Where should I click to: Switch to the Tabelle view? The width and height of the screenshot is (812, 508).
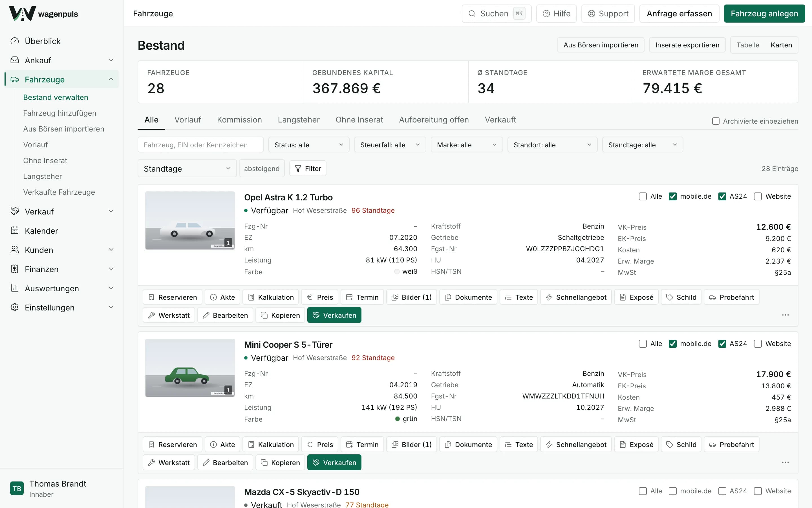click(748, 45)
